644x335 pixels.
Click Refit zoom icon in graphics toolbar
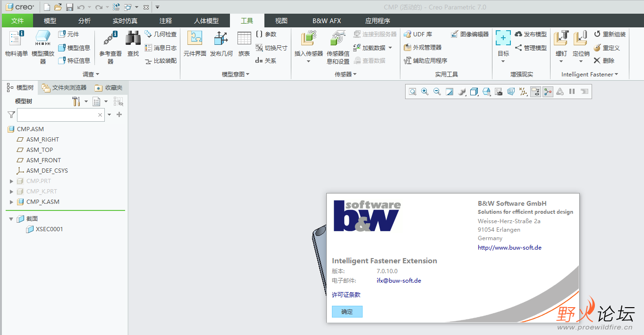(413, 92)
